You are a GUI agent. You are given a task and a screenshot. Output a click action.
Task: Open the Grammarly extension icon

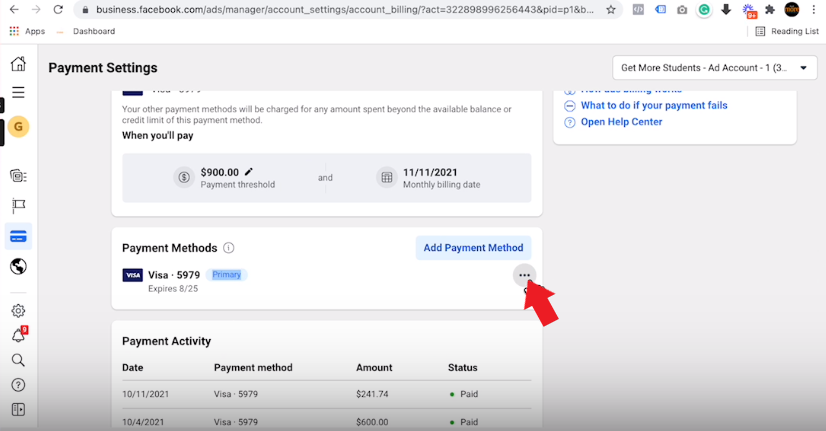pyautogui.click(x=704, y=9)
